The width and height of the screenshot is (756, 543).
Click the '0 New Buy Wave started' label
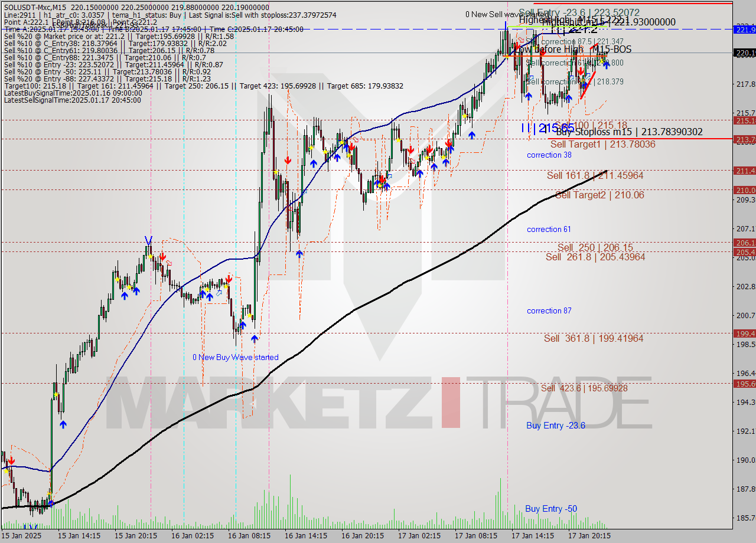pos(236,357)
